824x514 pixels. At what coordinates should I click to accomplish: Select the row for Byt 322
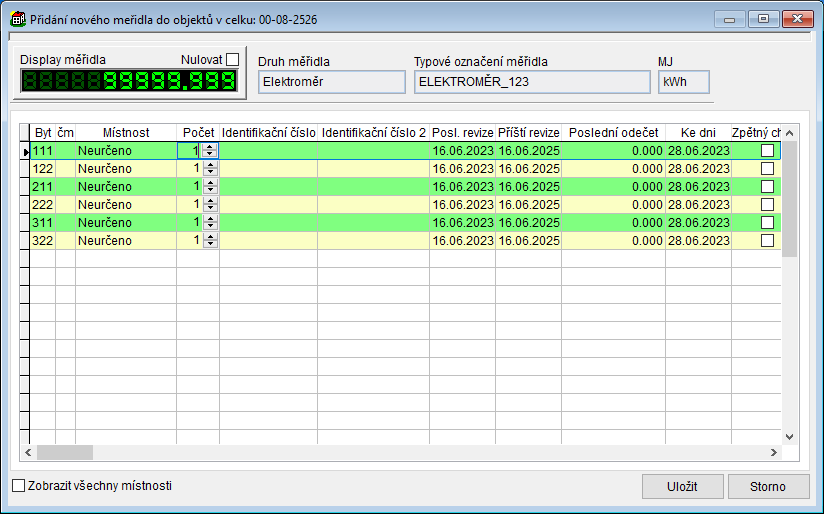[x=43, y=240]
